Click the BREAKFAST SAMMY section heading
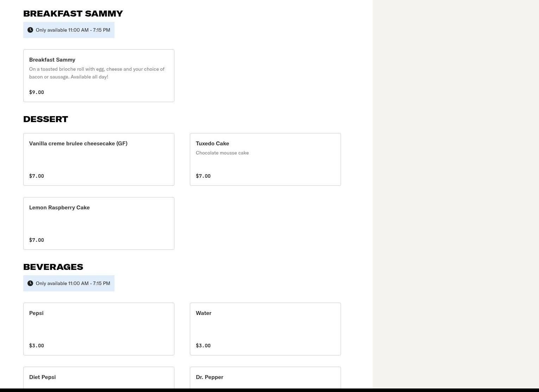539x392 pixels. [x=73, y=13]
